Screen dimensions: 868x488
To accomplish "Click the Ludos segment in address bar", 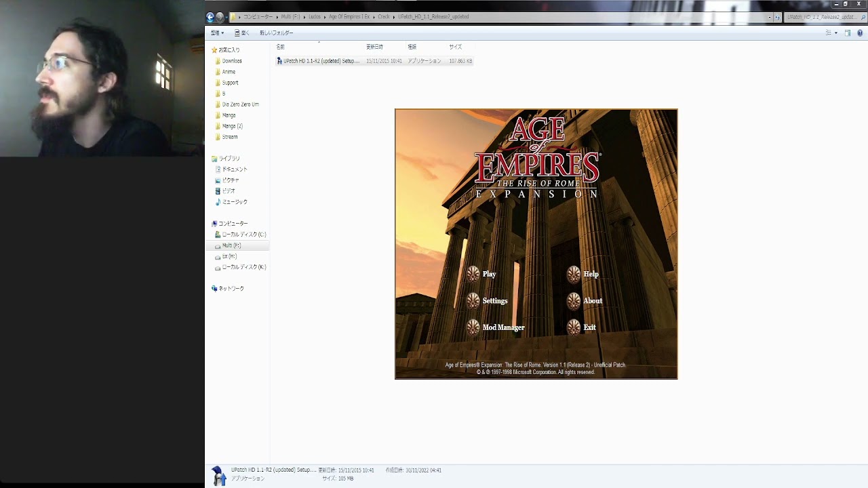I will point(315,17).
